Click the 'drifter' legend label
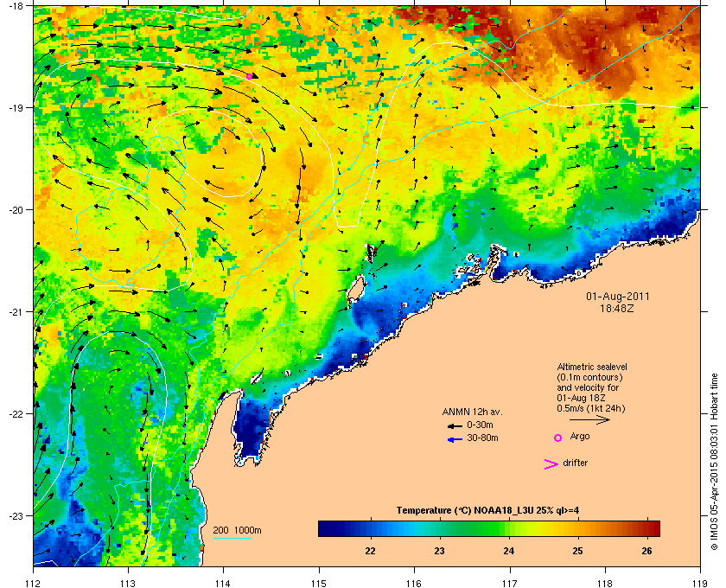This screenshot has width=726, height=588. (575, 463)
